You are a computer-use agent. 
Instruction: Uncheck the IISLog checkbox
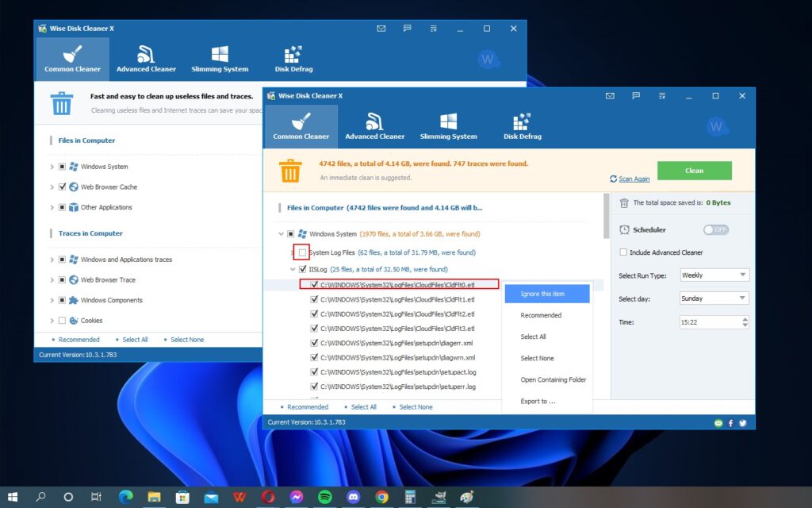pos(302,269)
